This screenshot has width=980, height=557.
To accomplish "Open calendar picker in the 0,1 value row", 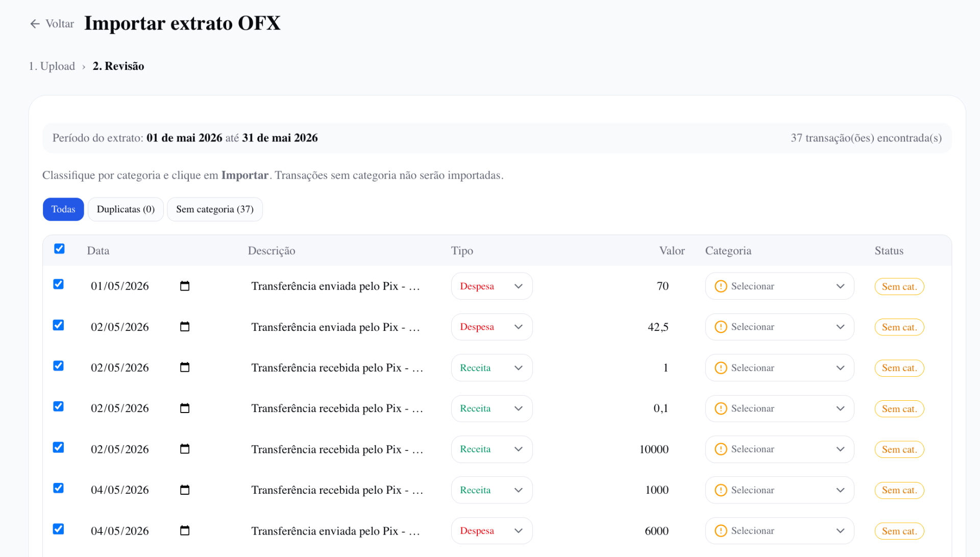I will pos(185,408).
